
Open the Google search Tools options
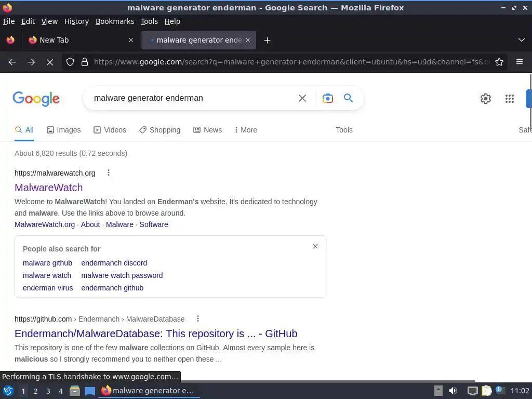click(344, 130)
